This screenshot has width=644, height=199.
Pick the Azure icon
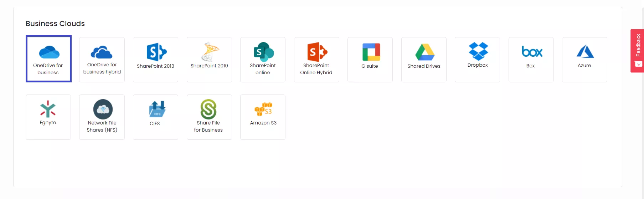pos(585,52)
